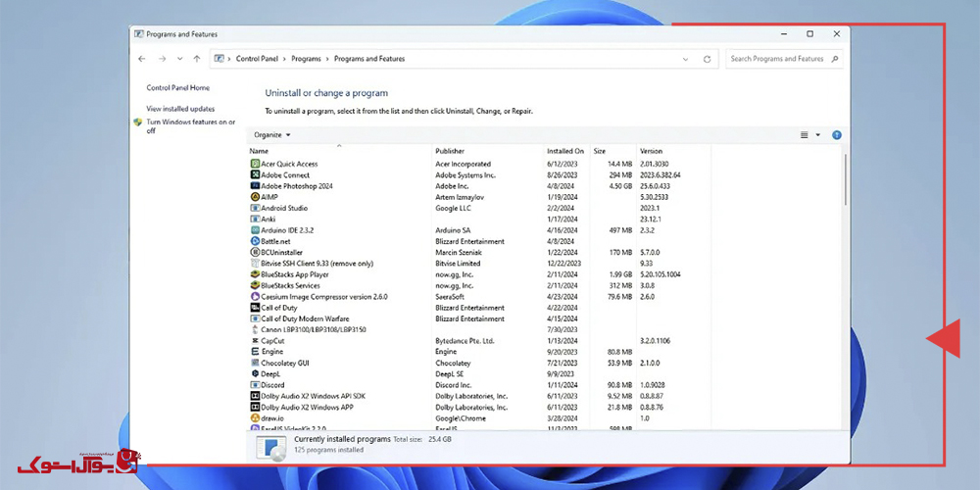Click publisher Marcin Szeniak
Viewport: 980px width, 490px height.
click(458, 253)
